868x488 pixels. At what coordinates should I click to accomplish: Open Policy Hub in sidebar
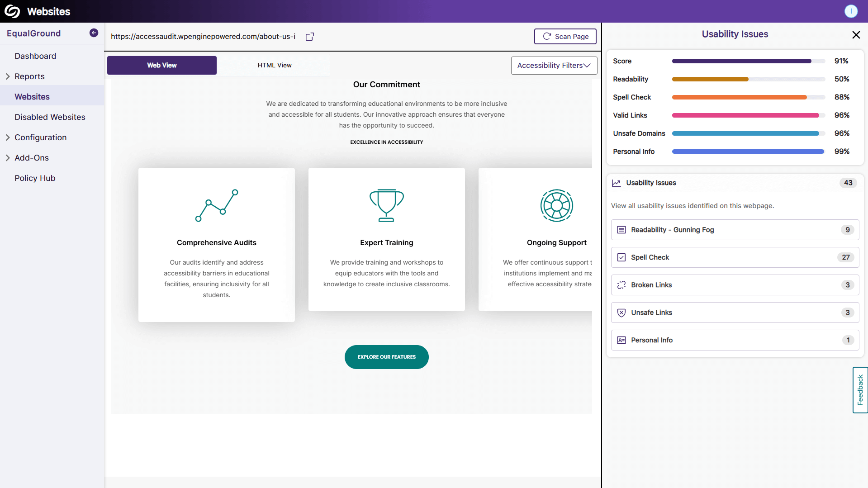pos(35,178)
